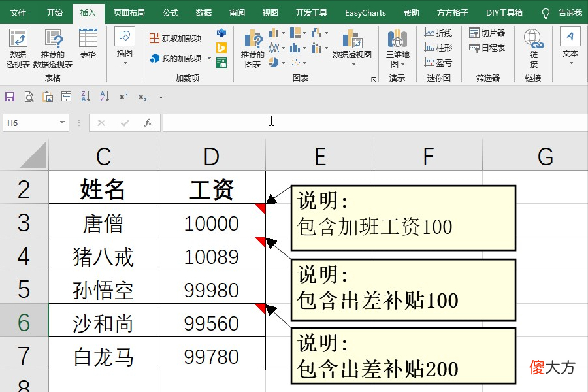This screenshot has width=588, height=392.
Task: Open the EasyCharts ribbon tab
Action: pos(365,13)
